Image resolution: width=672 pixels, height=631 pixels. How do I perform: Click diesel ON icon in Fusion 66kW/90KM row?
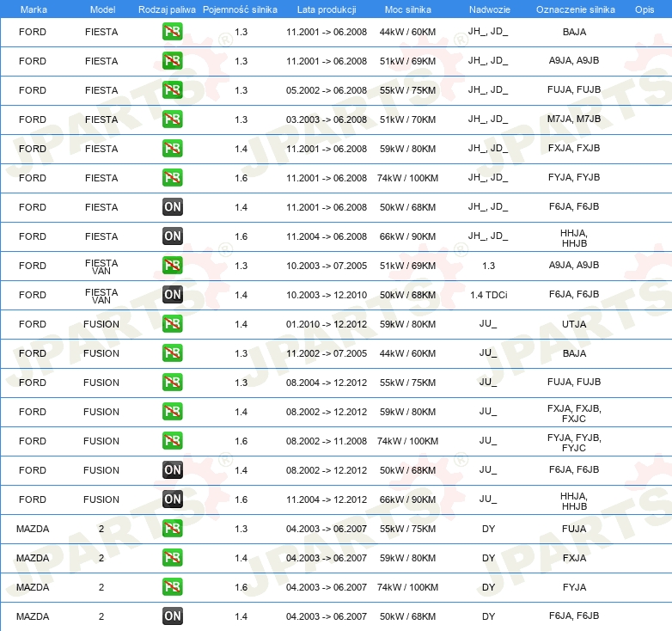(172, 499)
